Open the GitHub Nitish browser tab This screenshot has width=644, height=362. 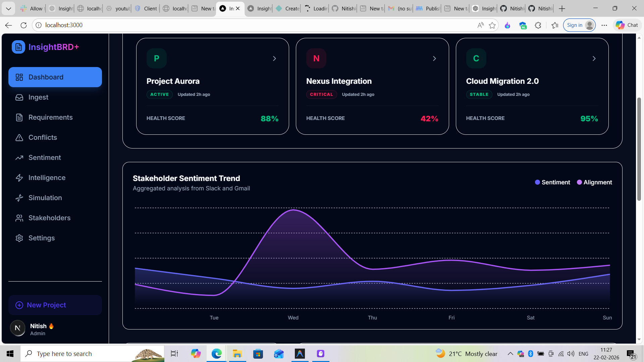511,8
